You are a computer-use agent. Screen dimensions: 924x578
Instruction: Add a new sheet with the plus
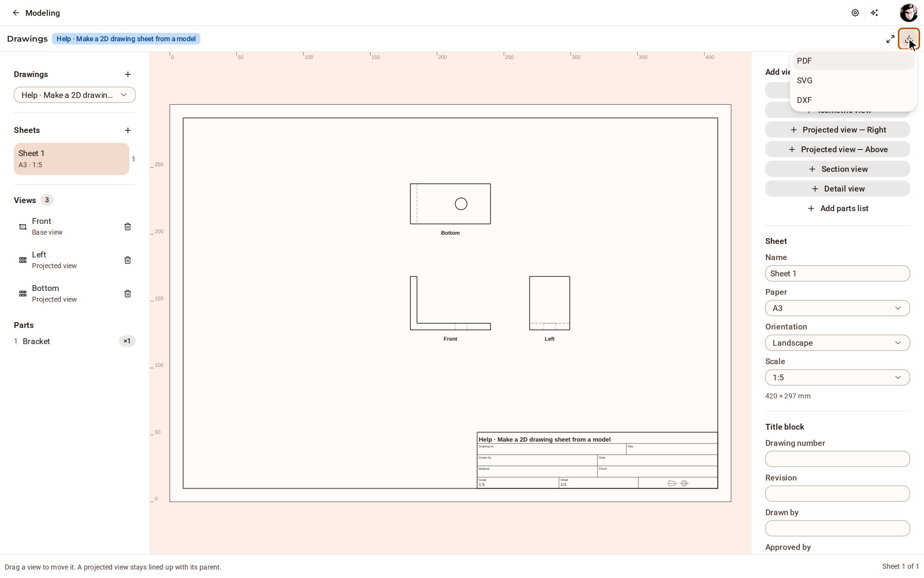[128, 130]
